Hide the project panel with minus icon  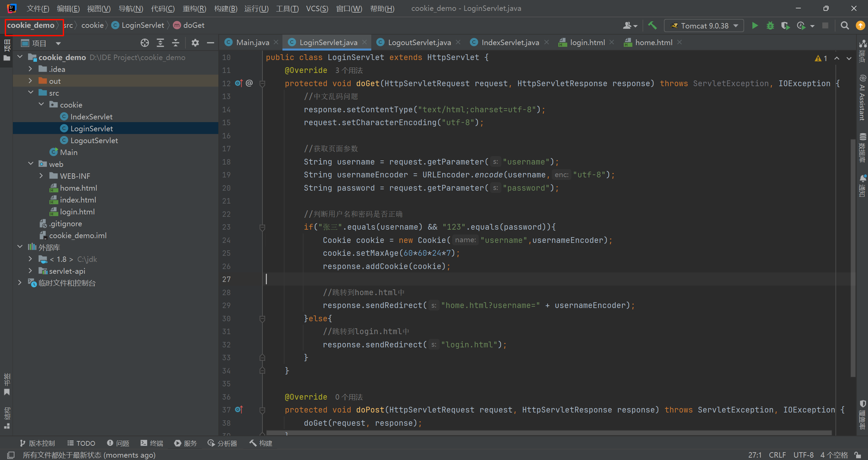[x=211, y=43]
